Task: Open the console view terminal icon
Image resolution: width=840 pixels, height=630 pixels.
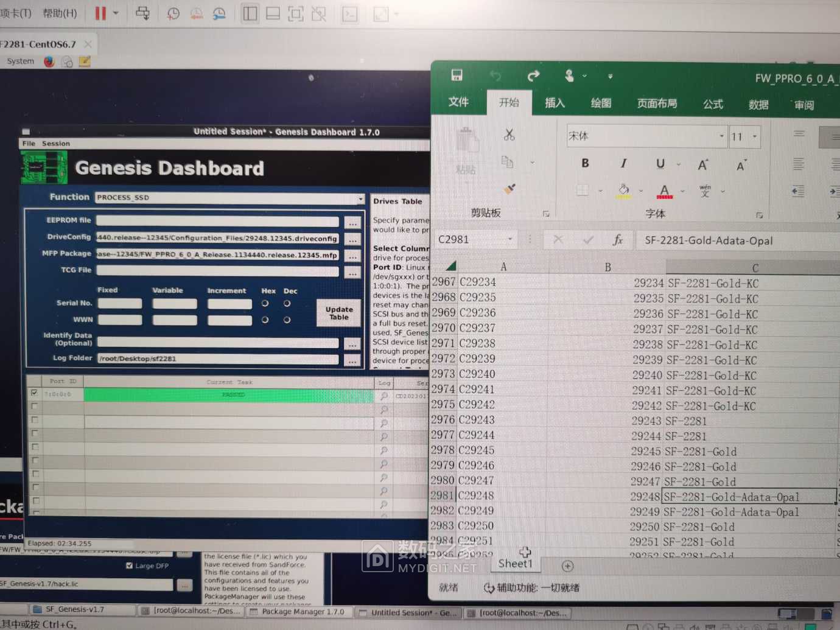Action: tap(350, 13)
